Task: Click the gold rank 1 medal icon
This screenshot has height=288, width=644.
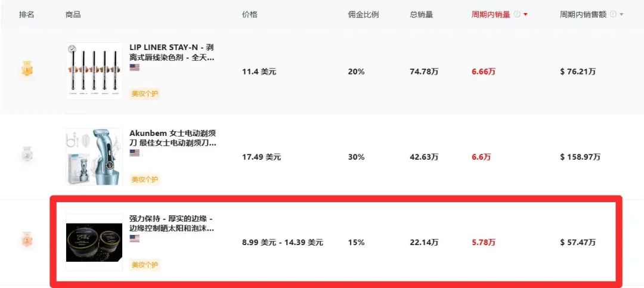Action: coord(27,70)
